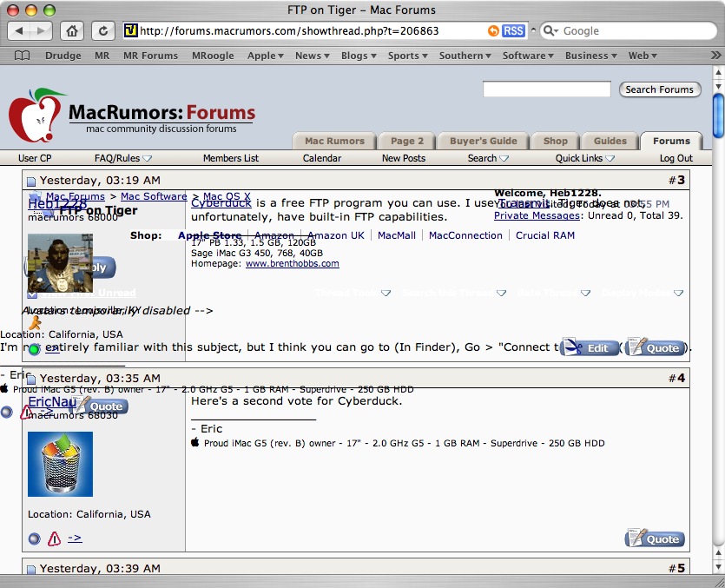Open the Business bookmarks dropdown
Screen dimensions: 725x588
[590, 56]
